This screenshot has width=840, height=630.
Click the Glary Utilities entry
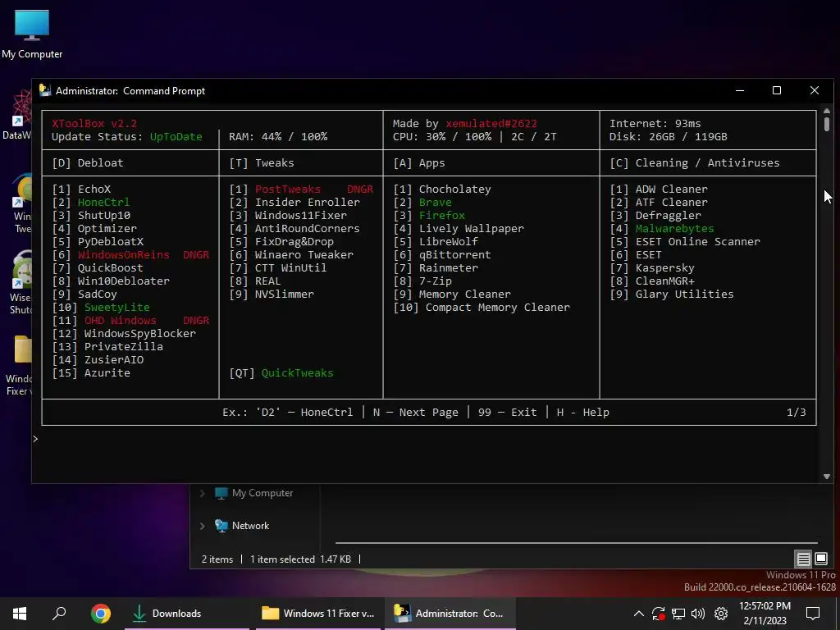coord(685,294)
